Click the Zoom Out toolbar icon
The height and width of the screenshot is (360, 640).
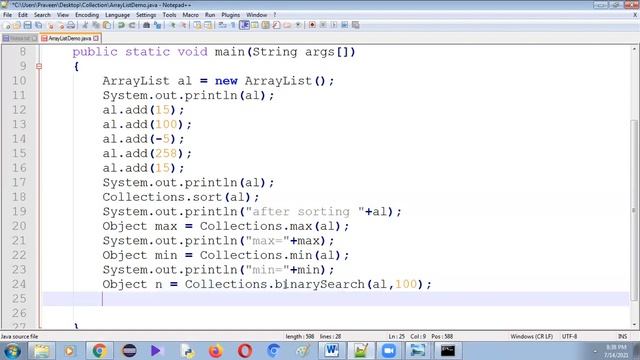coord(183,25)
